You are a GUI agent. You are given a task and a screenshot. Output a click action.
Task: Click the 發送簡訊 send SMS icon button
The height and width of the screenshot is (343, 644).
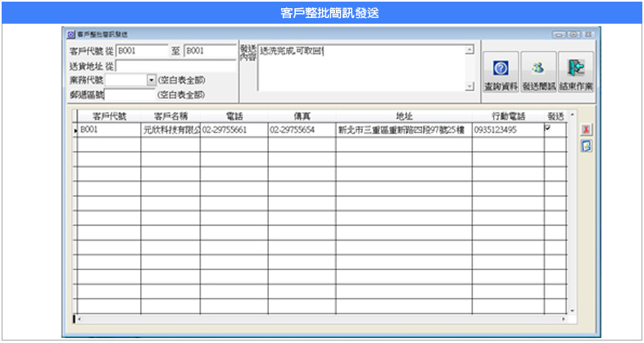tap(538, 72)
